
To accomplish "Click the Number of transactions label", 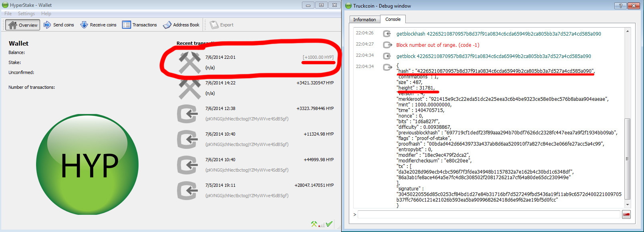I will tap(32, 87).
